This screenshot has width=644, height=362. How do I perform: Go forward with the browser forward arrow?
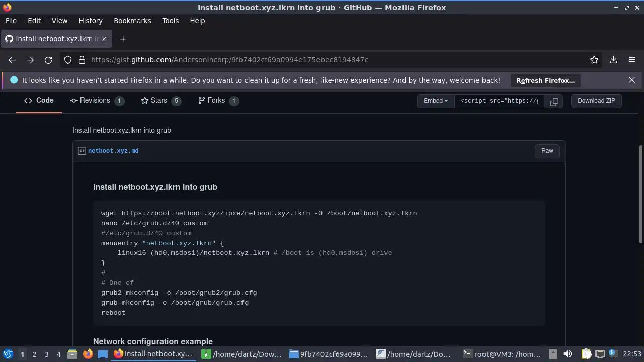point(30,60)
